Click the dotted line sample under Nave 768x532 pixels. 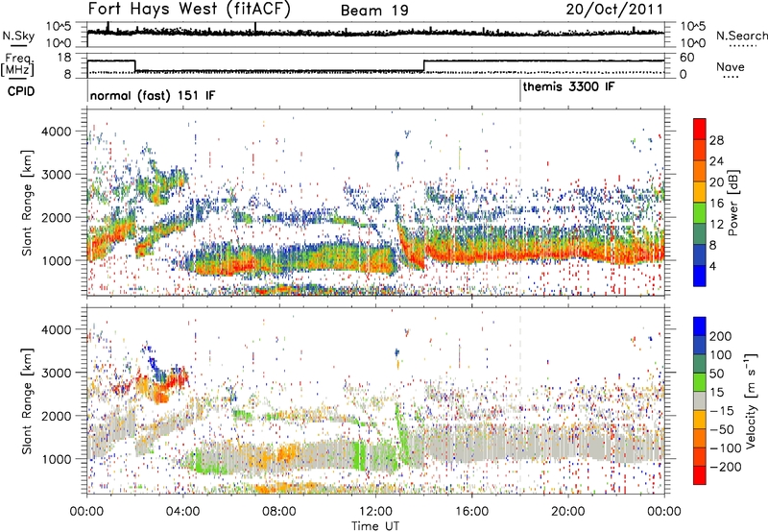coord(731,78)
